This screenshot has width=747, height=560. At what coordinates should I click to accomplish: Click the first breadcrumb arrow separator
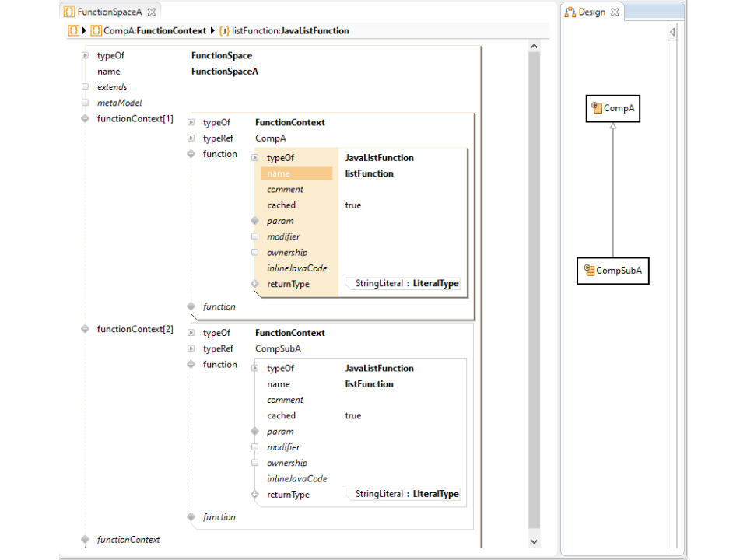(x=84, y=30)
